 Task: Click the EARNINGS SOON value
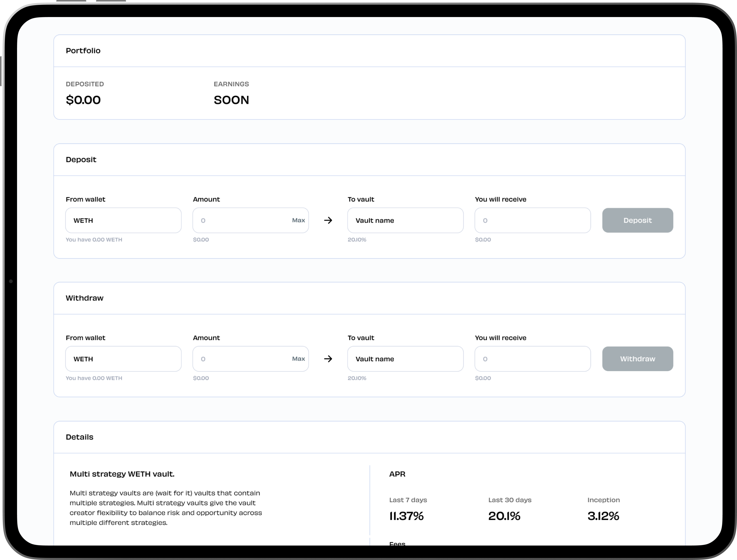tap(231, 100)
